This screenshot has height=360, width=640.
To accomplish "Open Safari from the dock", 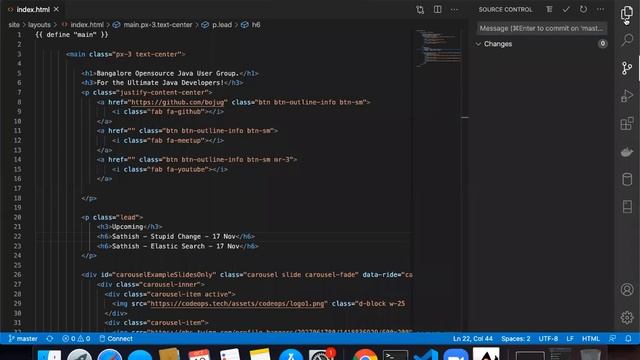I will (x=109, y=355).
